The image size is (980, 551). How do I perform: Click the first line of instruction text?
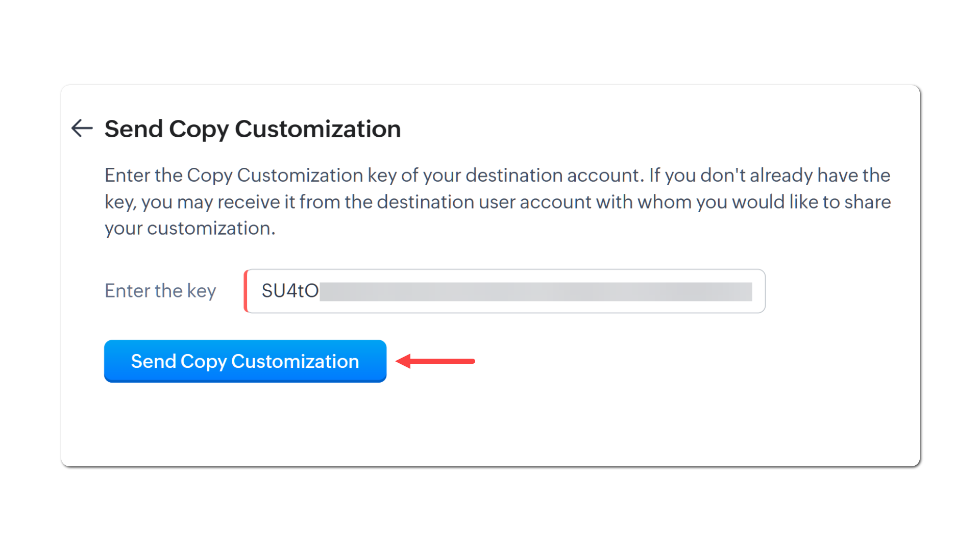pyautogui.click(x=497, y=176)
